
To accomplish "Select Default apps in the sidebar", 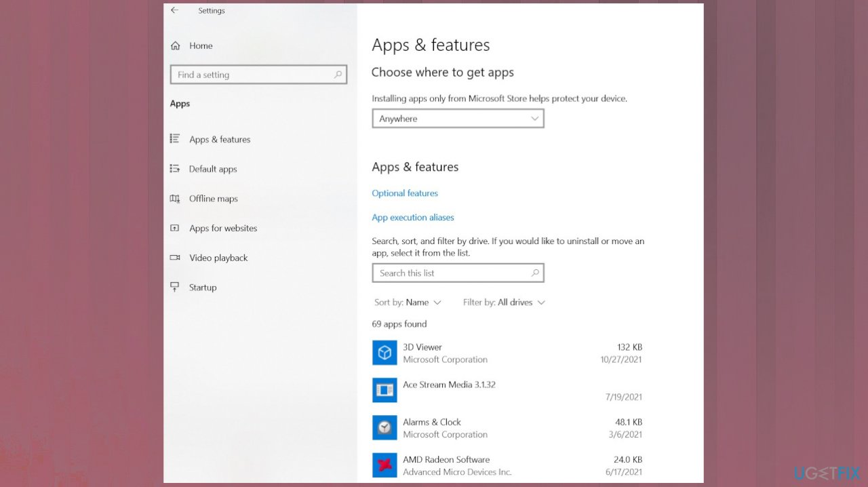I will point(213,169).
